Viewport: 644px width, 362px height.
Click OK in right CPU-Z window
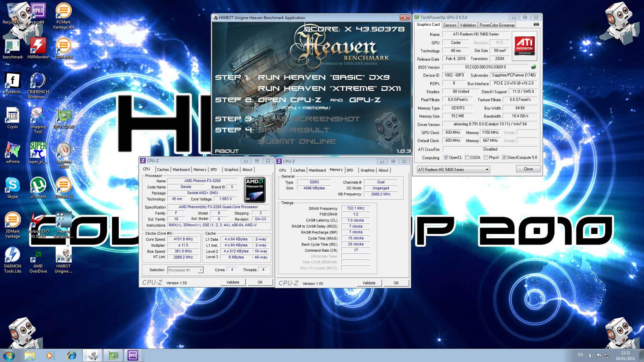pos(396,283)
